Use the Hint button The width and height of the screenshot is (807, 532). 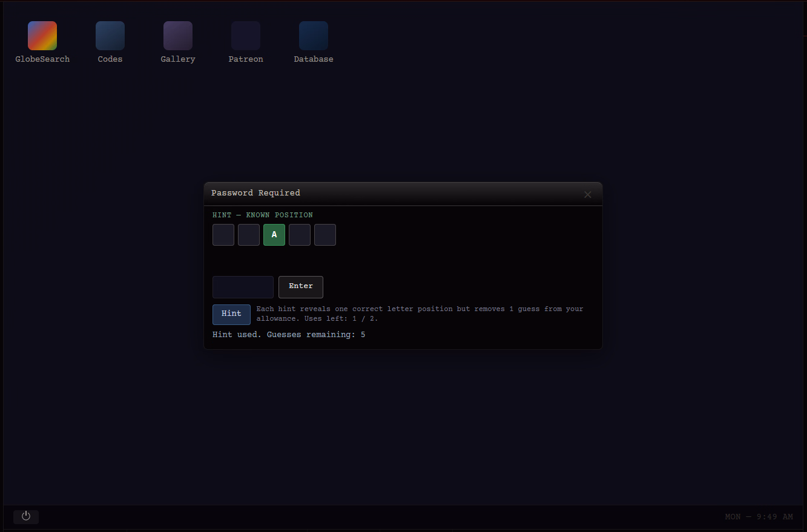coord(231,314)
